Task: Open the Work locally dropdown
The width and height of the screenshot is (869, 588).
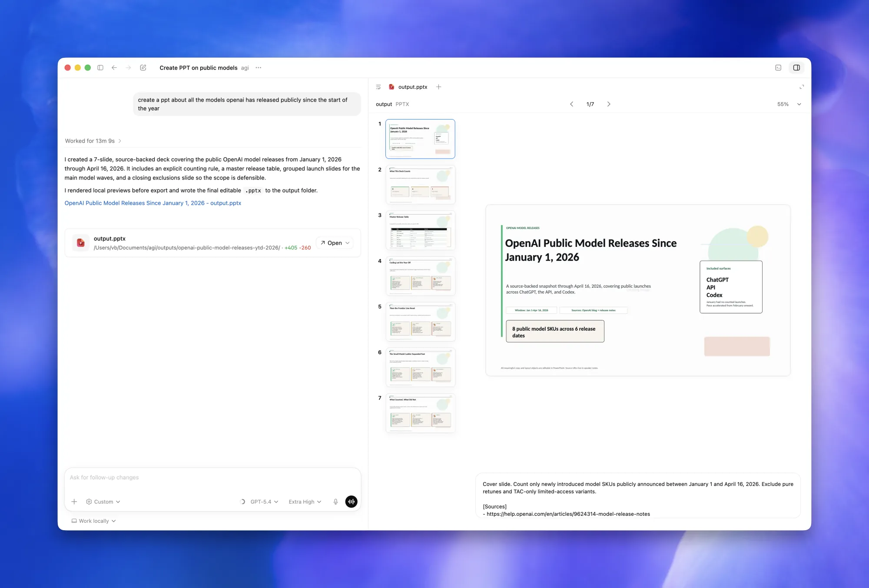Action: coord(94,521)
